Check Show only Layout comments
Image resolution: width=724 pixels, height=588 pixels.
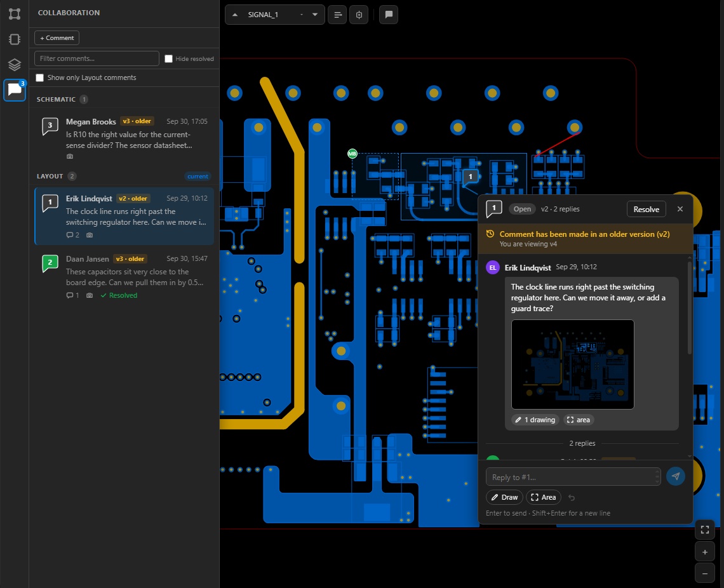click(40, 77)
